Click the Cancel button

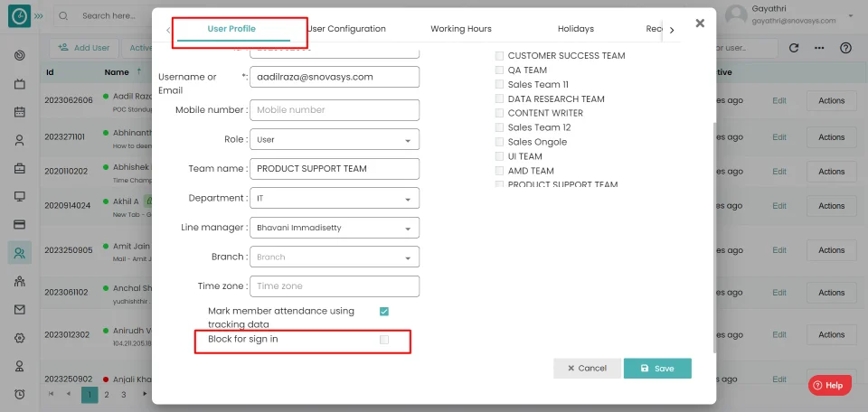tap(587, 369)
